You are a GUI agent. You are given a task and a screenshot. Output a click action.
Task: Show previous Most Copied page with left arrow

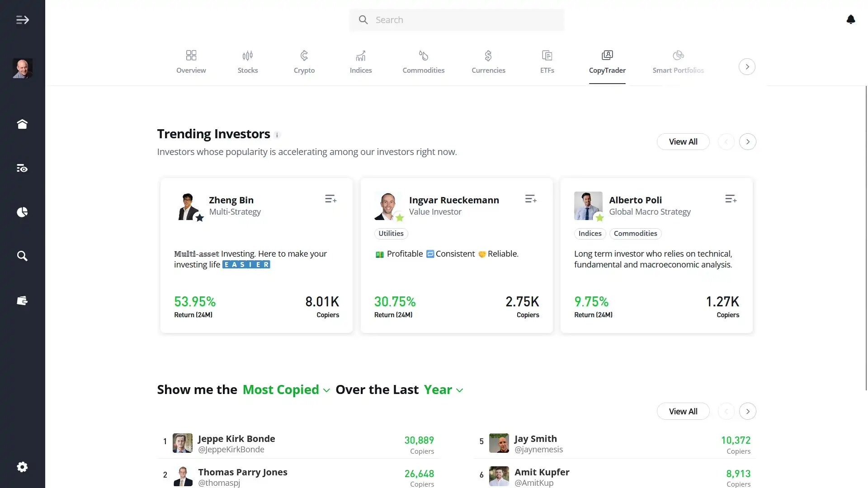point(726,412)
